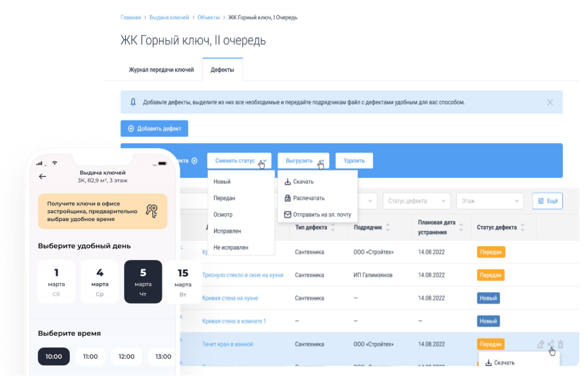Select day 5 марта Чт

click(x=143, y=281)
